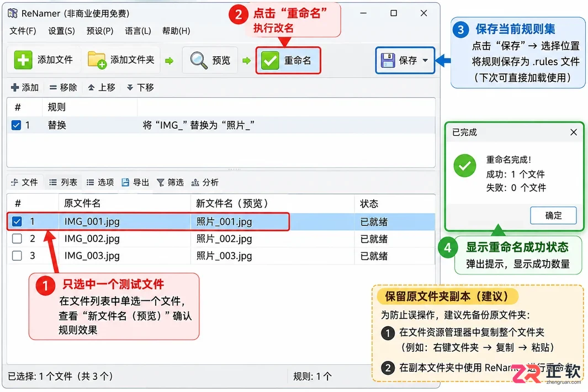Click the green plus Add Files icon
Viewport: 588px width, 392px height.
[x=23, y=60]
